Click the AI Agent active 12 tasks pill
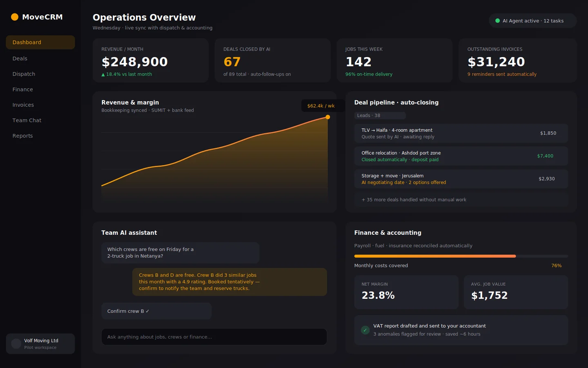 532,21
